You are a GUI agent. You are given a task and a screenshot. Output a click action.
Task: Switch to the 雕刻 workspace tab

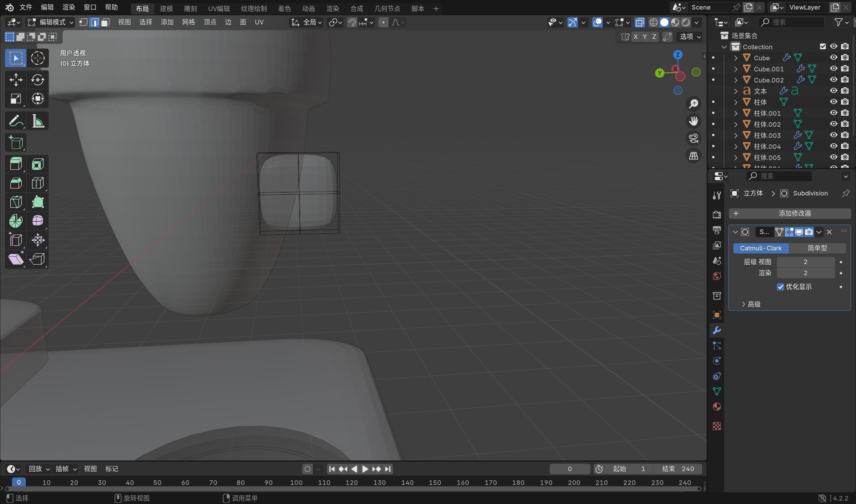(190, 8)
